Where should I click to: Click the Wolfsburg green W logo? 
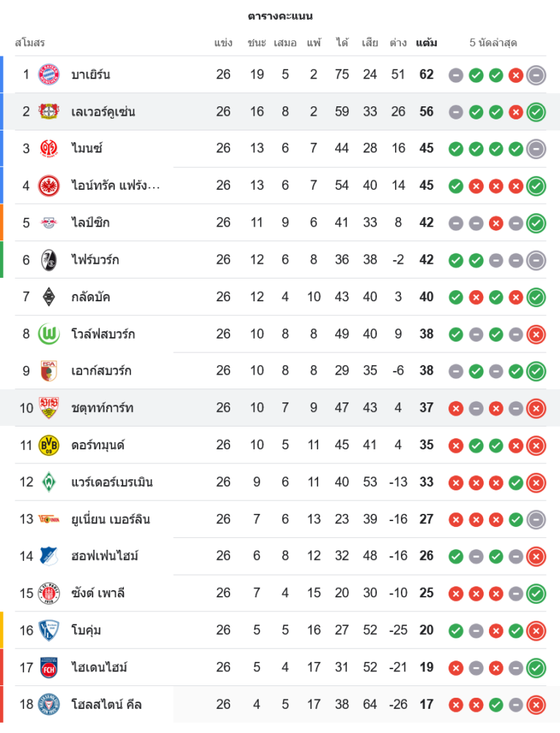pos(48,334)
